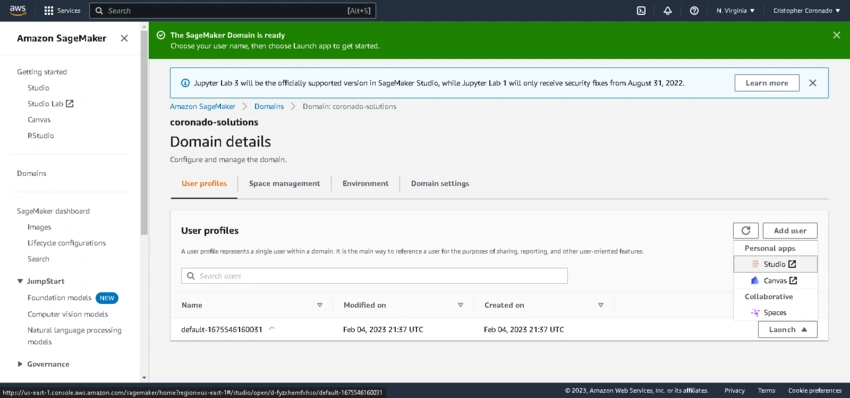Click the green success checkmark icon
The image size is (850, 398).
coord(160,35)
